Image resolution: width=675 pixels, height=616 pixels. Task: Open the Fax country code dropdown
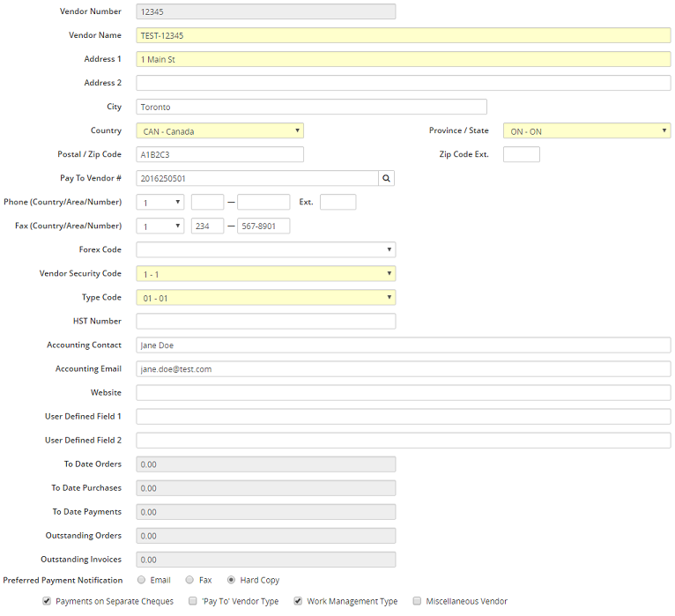[159, 226]
